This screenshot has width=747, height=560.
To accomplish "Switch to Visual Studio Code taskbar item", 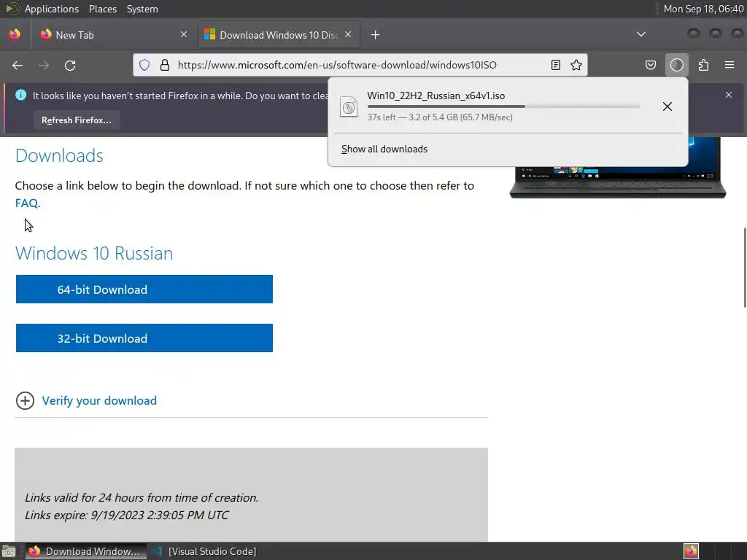I will [x=204, y=551].
